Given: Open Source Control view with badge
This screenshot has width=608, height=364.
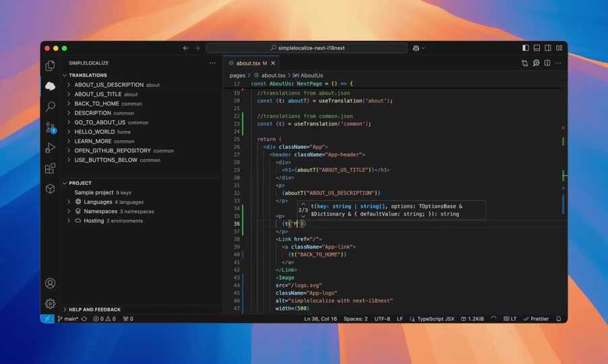Looking at the screenshot, I should pos(50,127).
